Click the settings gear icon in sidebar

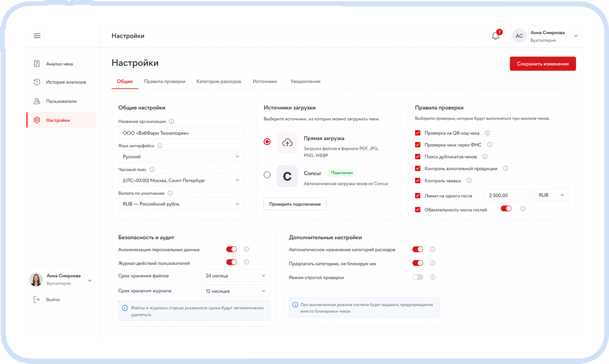[37, 120]
